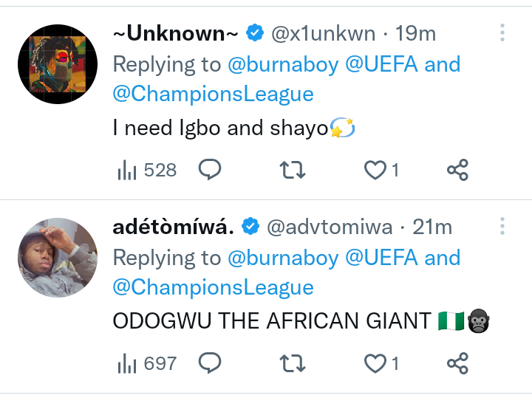This screenshot has height=398, width=532.
Task: Open the @advtomiwa handle
Action: [329, 227]
